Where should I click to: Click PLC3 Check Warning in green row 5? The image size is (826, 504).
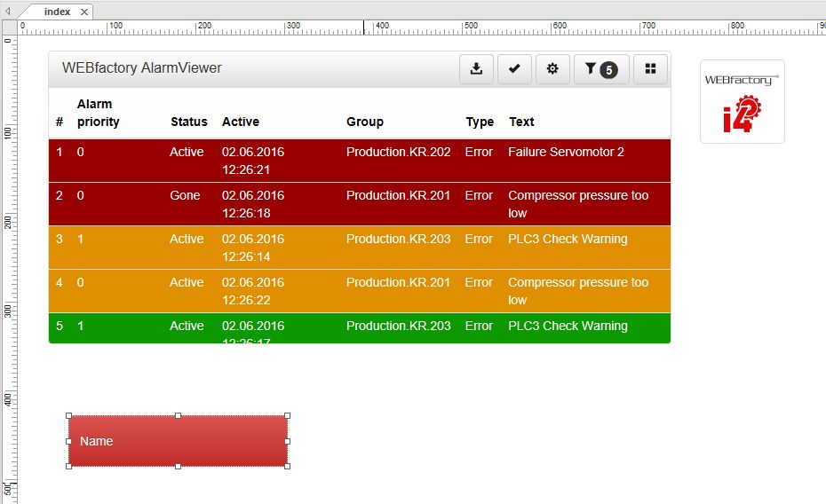(x=568, y=326)
